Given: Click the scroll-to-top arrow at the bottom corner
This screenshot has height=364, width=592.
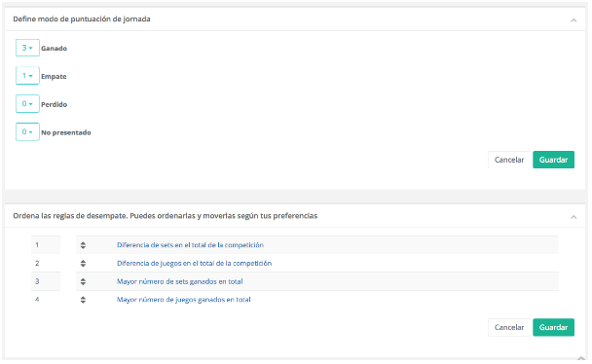Looking at the screenshot, I should (581, 358).
